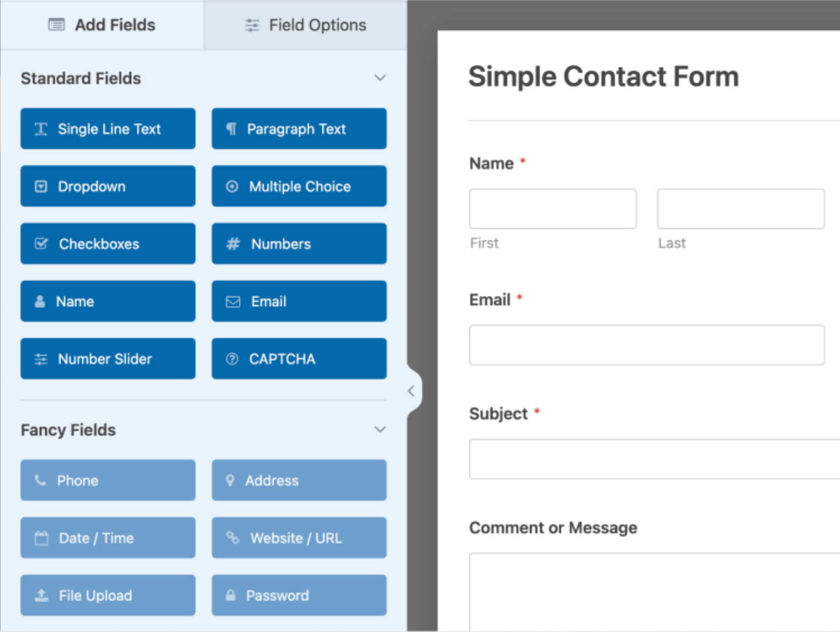Click the Paragraph Text pilcrow icon
The image size is (840, 632).
click(231, 129)
